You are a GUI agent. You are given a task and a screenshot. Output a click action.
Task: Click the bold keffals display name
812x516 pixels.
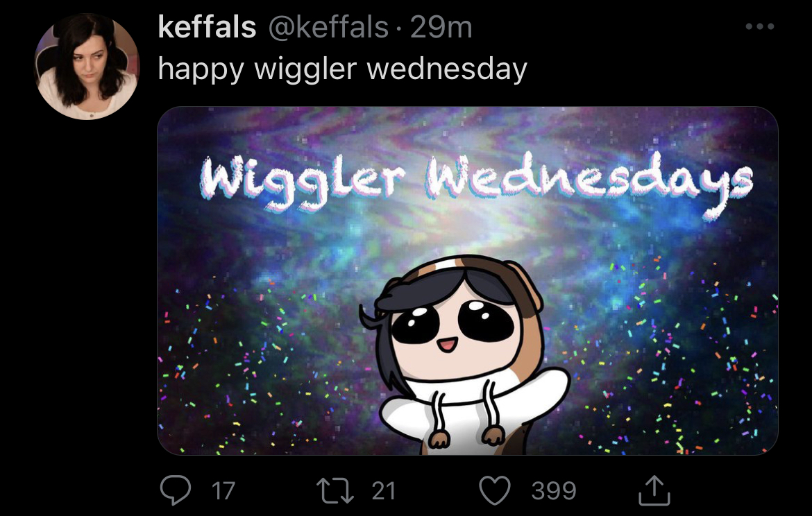pyautogui.click(x=207, y=27)
